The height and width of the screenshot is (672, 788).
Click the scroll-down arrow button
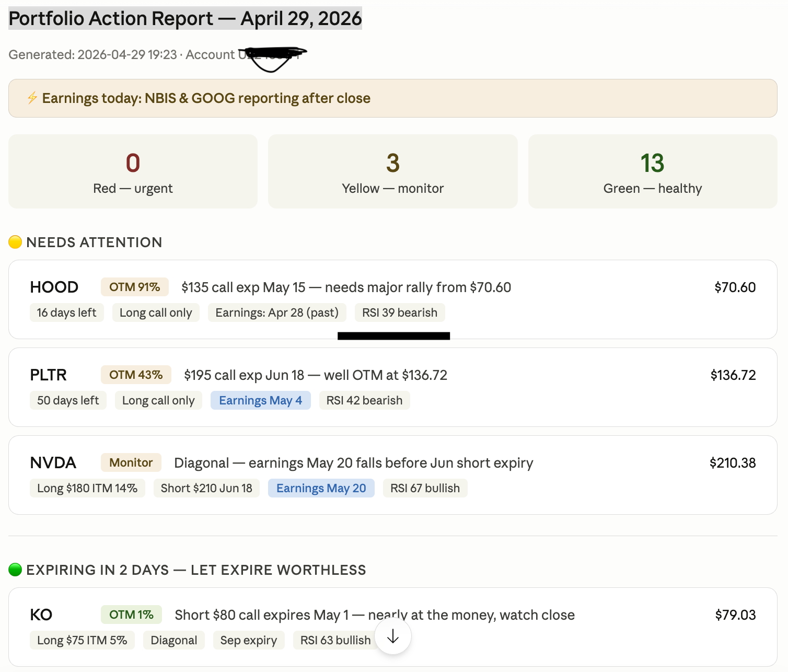393,636
